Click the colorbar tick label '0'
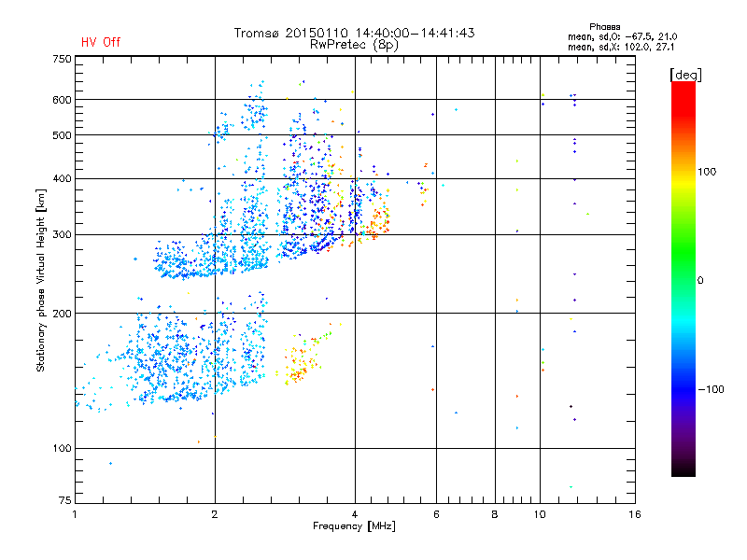Screen dimensions: 747x560 699,280
